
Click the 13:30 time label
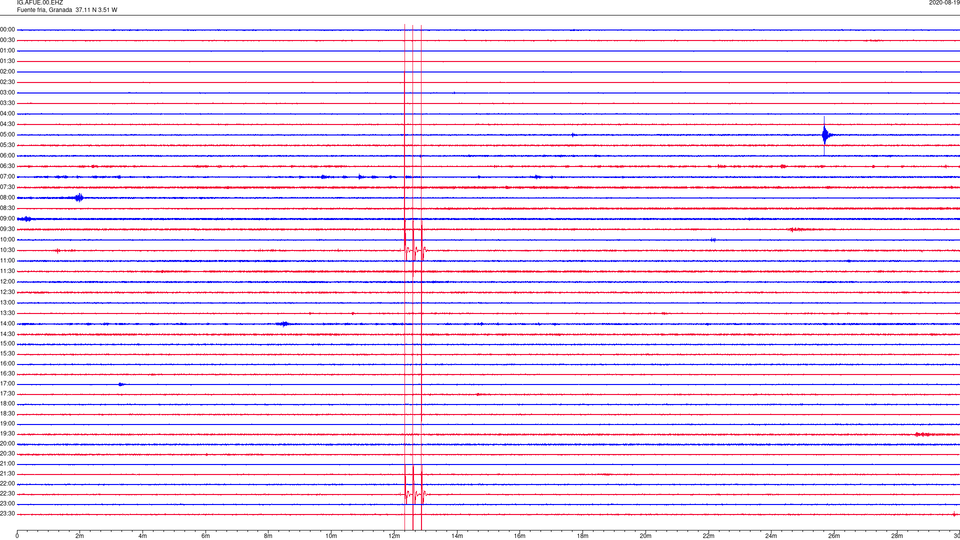click(x=7, y=313)
